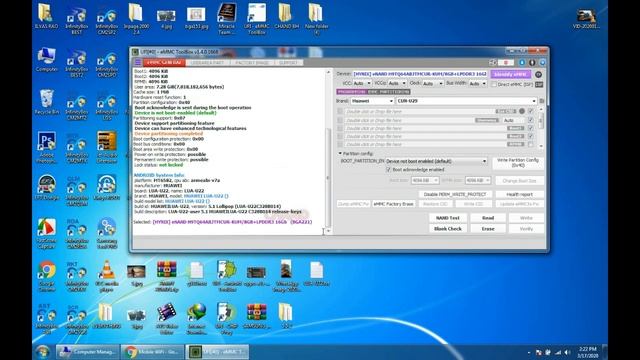Viewport: 640px width, 360px height.
Task: Switch to the USERAREA PART tab
Action: 207,62
